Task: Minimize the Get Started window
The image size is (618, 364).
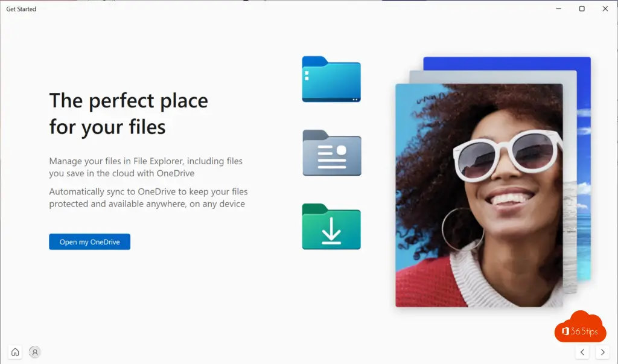Action: [558, 8]
